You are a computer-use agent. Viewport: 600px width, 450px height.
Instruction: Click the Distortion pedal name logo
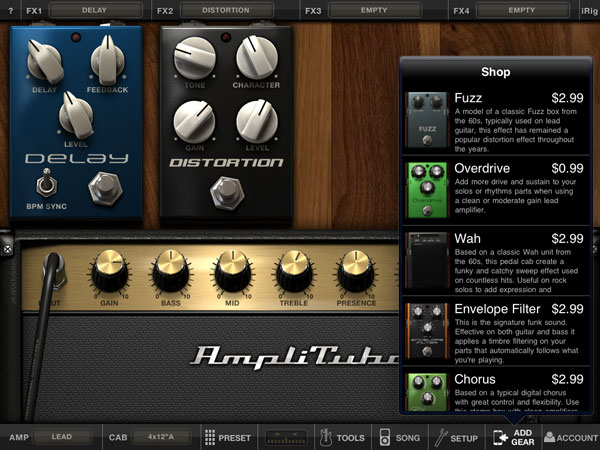tap(226, 163)
